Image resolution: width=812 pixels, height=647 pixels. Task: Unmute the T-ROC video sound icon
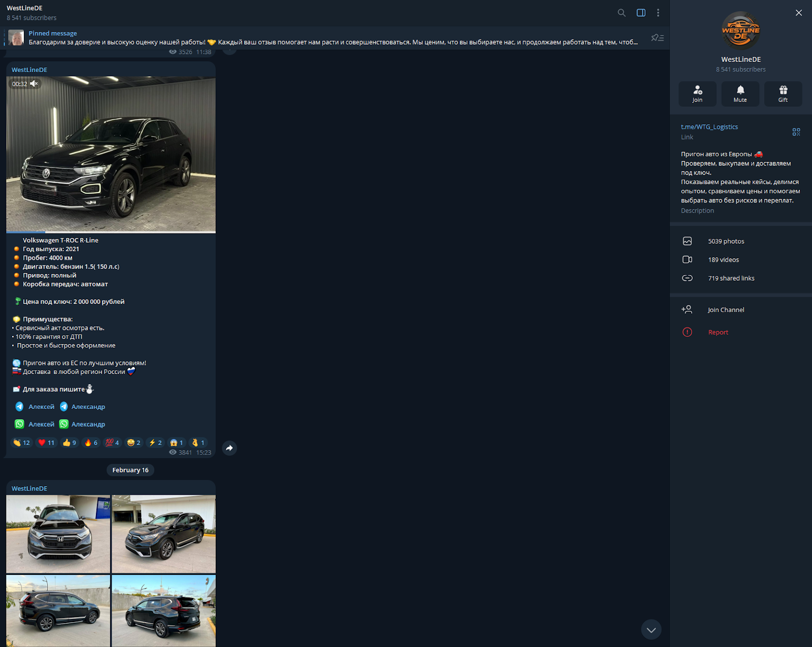pyautogui.click(x=34, y=84)
